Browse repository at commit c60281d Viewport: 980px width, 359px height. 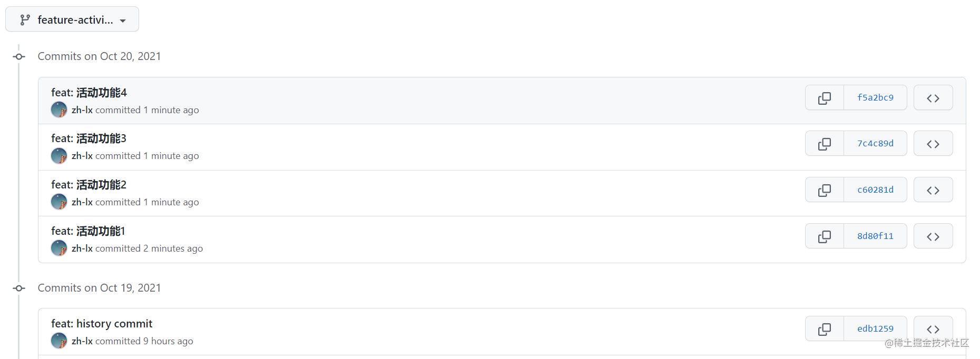click(x=933, y=190)
